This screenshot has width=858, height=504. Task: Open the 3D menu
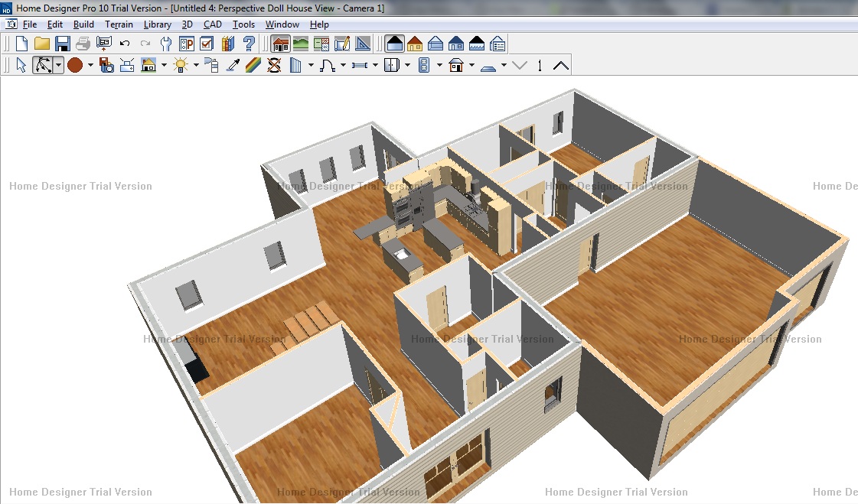coord(188,24)
